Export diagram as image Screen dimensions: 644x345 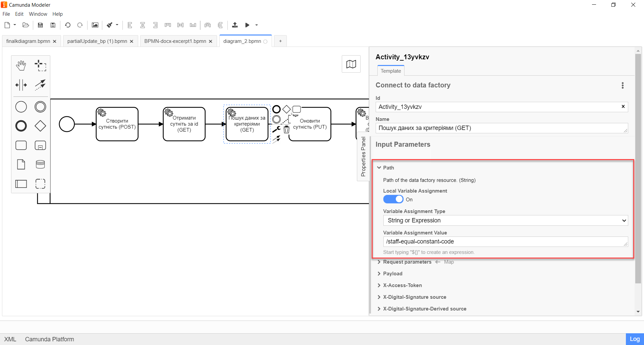click(95, 25)
